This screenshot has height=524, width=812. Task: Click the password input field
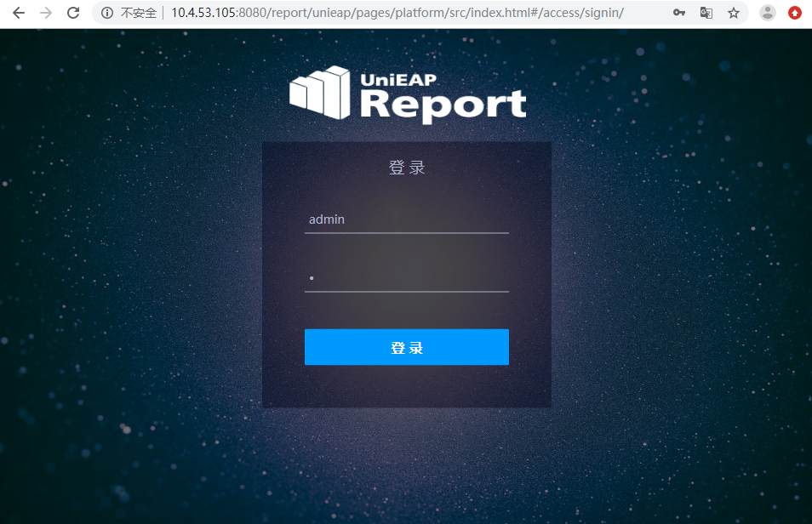(x=407, y=278)
